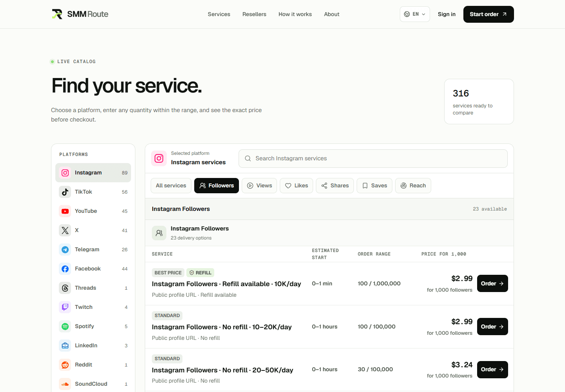
Task: Click the "0–1 min" estimated start value
Action: click(x=322, y=283)
